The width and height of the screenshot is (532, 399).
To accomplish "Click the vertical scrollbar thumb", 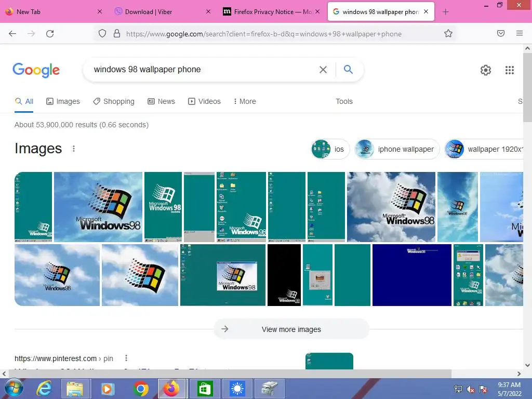I will (527, 87).
